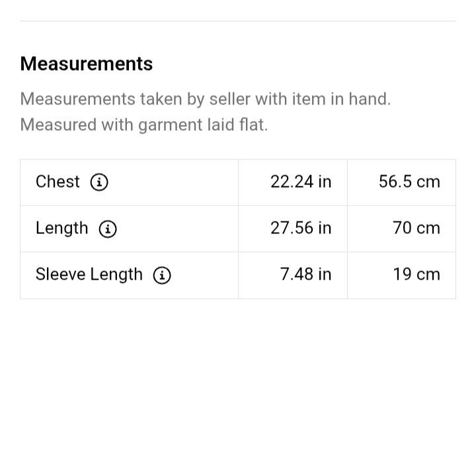The height and width of the screenshot is (476, 476).
Task: Click the horizontal divider line above the heading
Action: pos(238,21)
